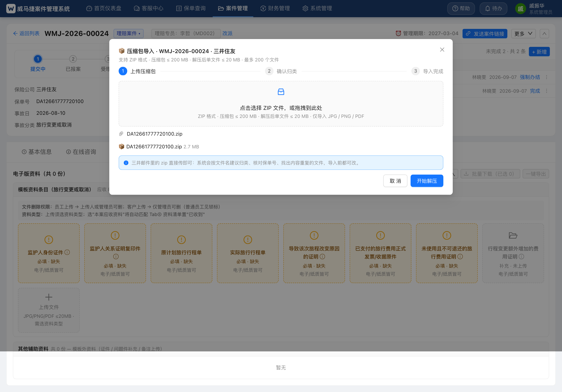Click the inbox upload icon in drop zone
This screenshot has height=392, width=562.
pos(281,92)
